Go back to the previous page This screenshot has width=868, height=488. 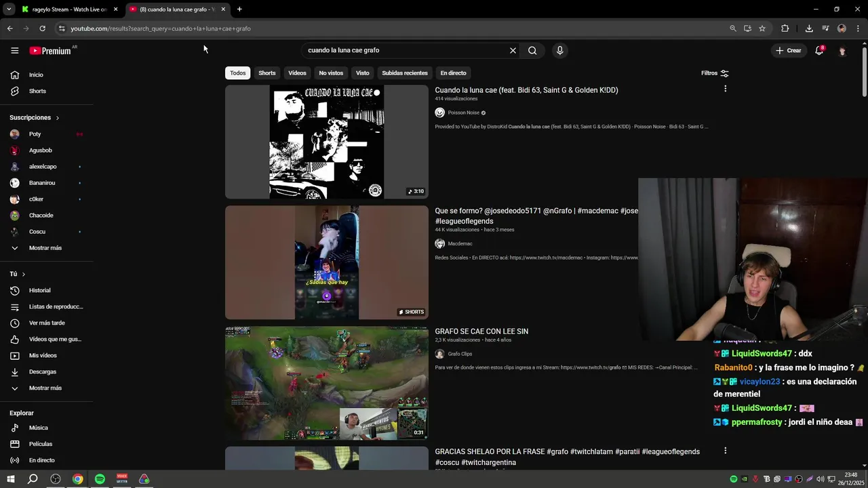click(9, 28)
